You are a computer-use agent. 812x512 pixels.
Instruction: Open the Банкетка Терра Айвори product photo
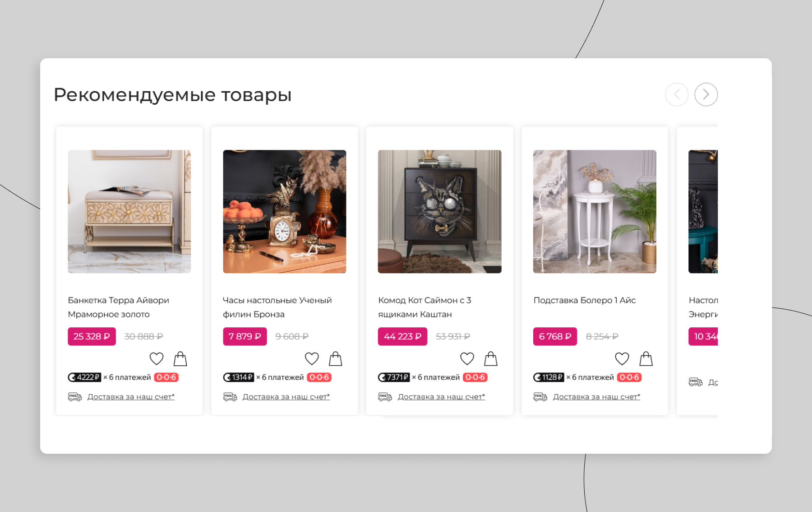click(x=129, y=211)
